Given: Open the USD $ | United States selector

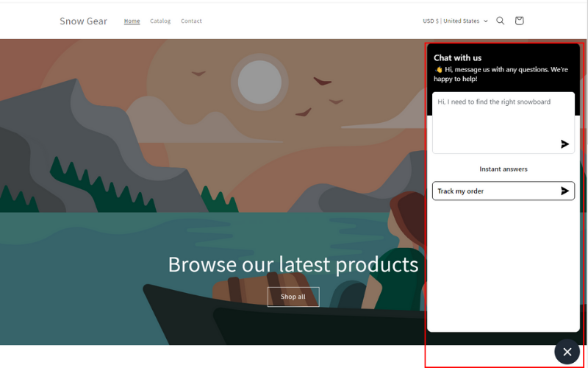Looking at the screenshot, I should 455,21.
